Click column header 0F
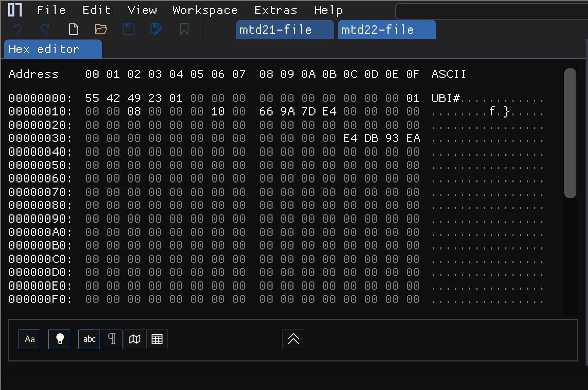The width and height of the screenshot is (588, 390). (x=413, y=74)
